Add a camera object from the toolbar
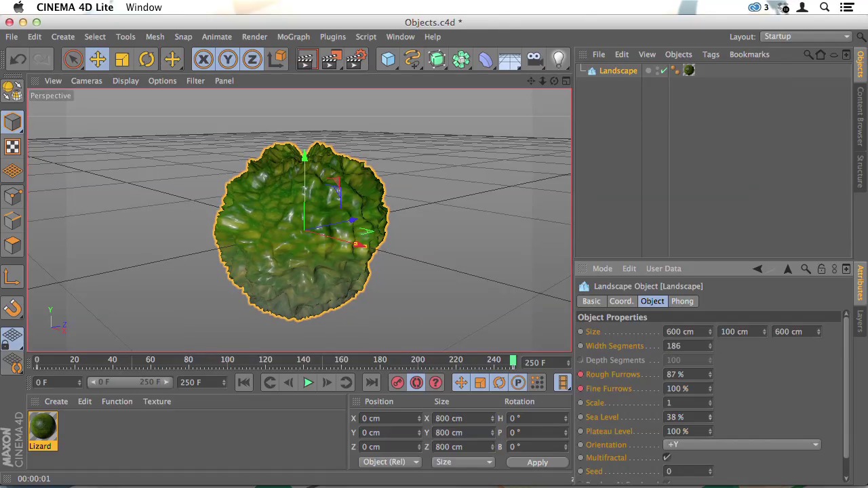Screen dimensions: 868x488 click(x=534, y=60)
